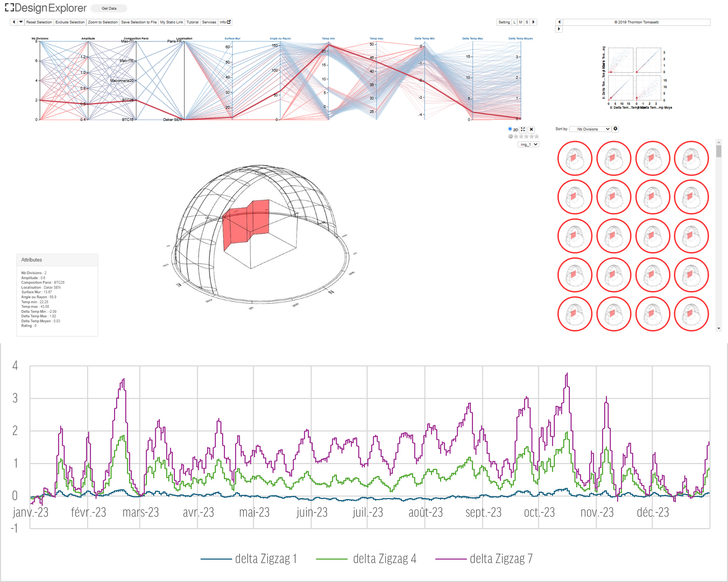Click the left arrow beside copyright bar
Viewport: 728px width, 582px height.
[559, 22]
